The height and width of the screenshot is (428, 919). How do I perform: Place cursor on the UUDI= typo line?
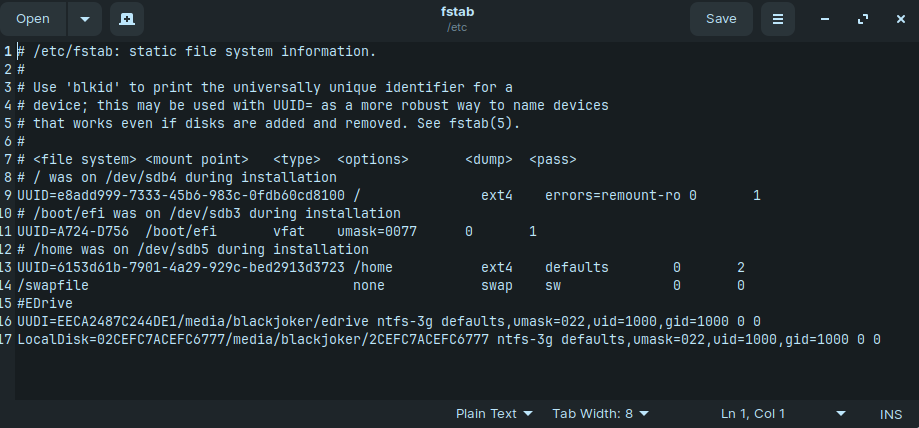pyautogui.click(x=389, y=321)
